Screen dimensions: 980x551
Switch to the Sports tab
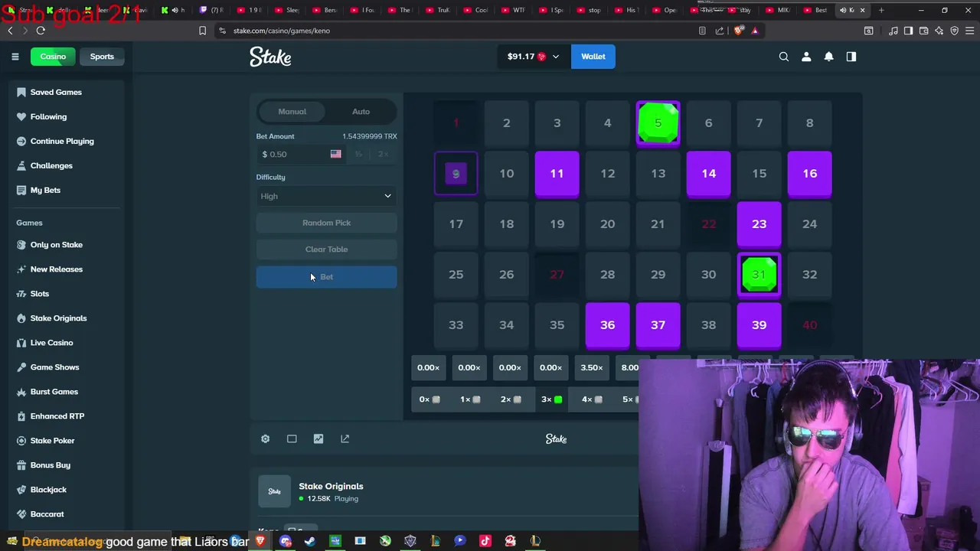(102, 57)
